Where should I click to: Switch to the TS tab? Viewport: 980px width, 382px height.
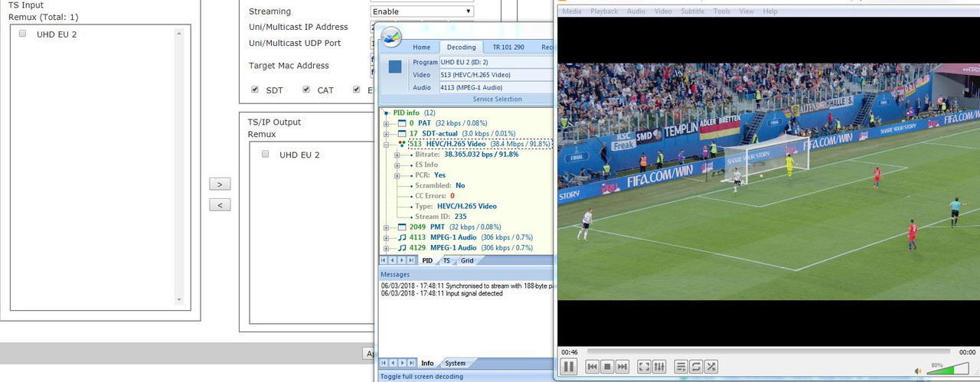tap(446, 261)
